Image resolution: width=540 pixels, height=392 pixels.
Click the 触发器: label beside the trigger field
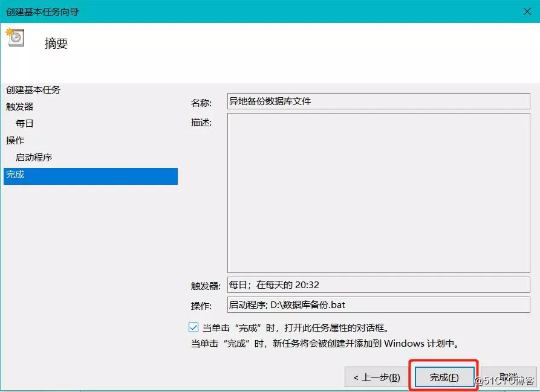[x=206, y=286]
